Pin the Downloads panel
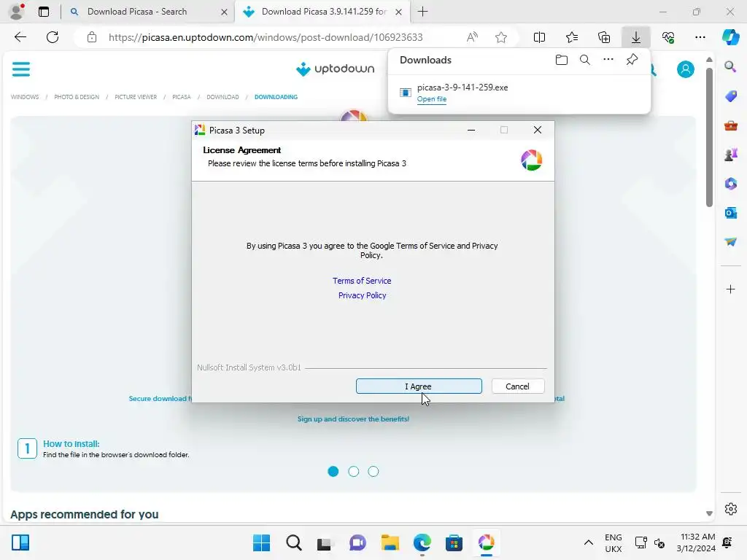This screenshot has height=560, width=747. (x=632, y=60)
